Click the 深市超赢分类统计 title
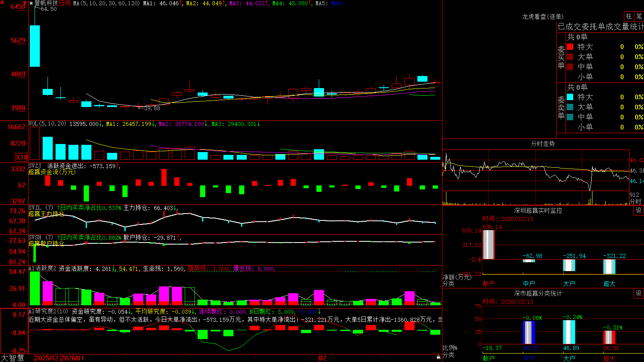Screen dimensions: 644x362 tap(538, 293)
